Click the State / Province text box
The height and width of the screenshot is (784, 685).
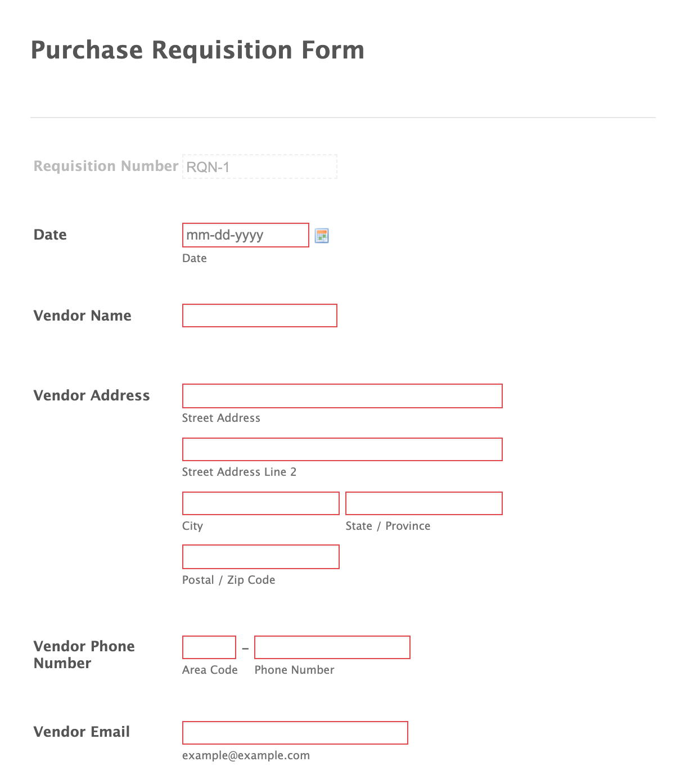click(x=423, y=503)
